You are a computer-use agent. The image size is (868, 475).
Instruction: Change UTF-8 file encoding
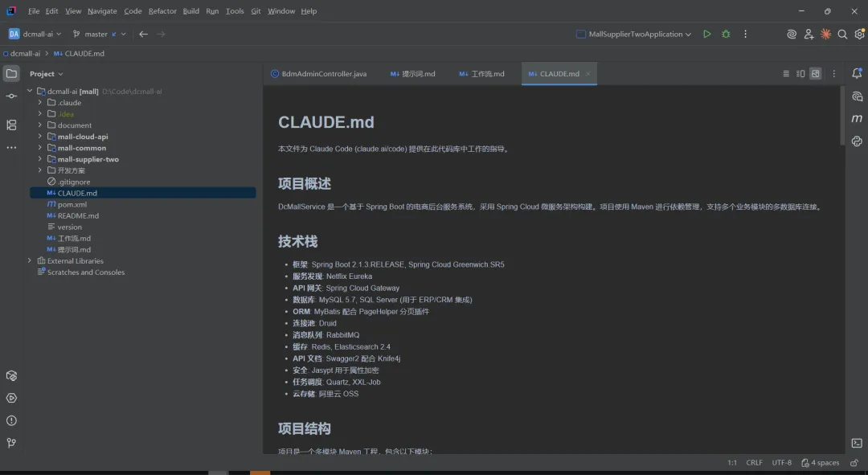(x=782, y=463)
